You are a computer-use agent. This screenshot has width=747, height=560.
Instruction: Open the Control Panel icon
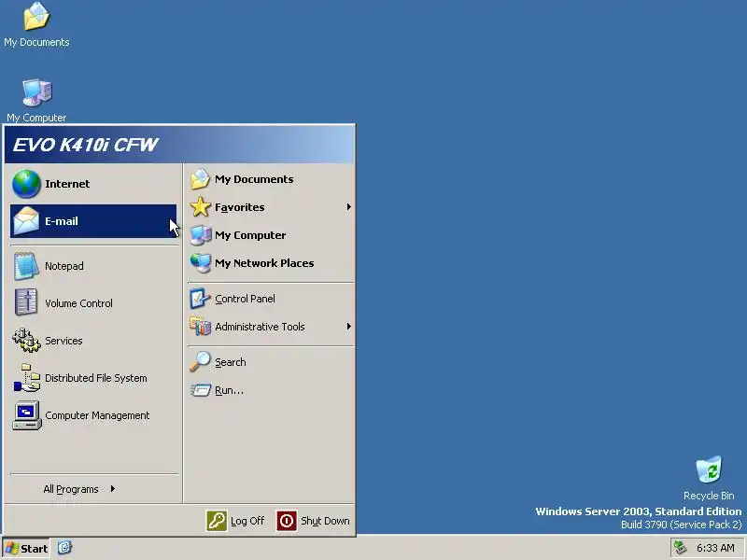[x=200, y=299]
